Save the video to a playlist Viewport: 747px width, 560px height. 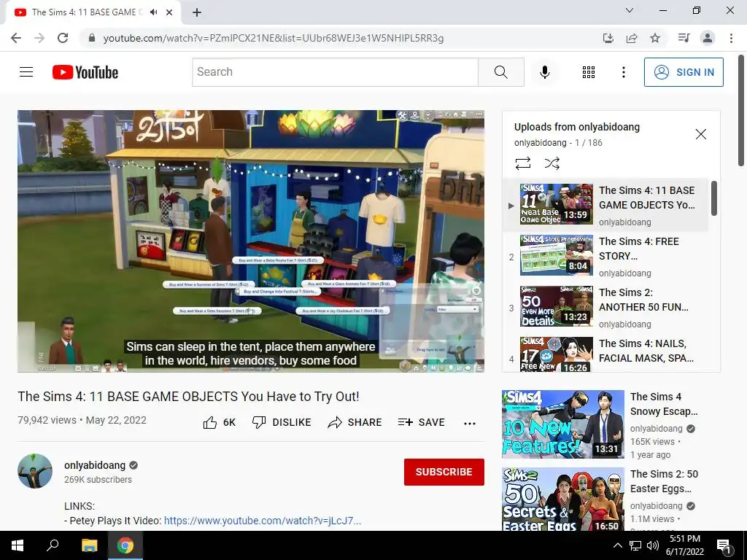421,422
